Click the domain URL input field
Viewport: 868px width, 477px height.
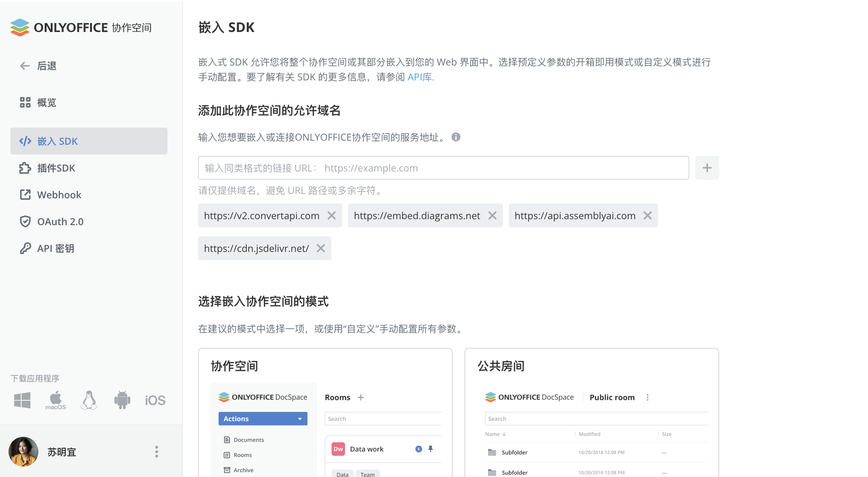443,168
